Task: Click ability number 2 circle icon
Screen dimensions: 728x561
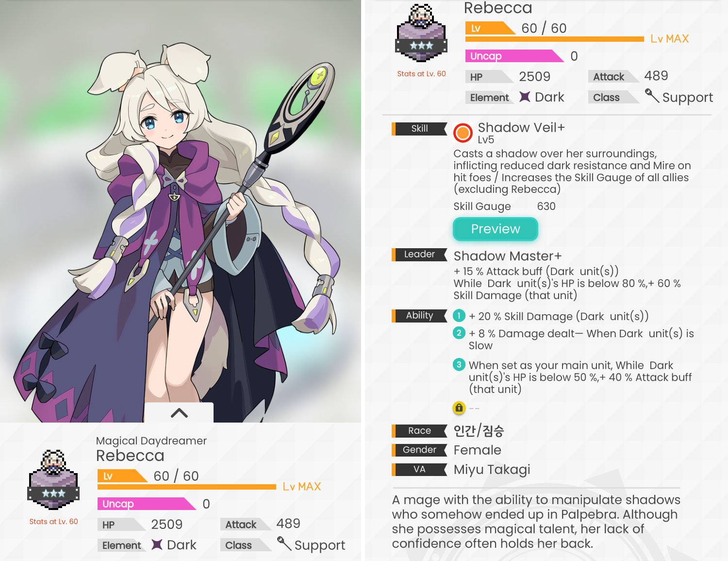Action: pos(459,333)
